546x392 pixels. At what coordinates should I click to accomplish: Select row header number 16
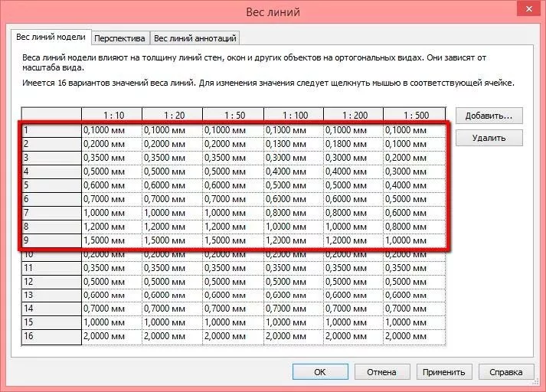pyautogui.click(x=51, y=337)
